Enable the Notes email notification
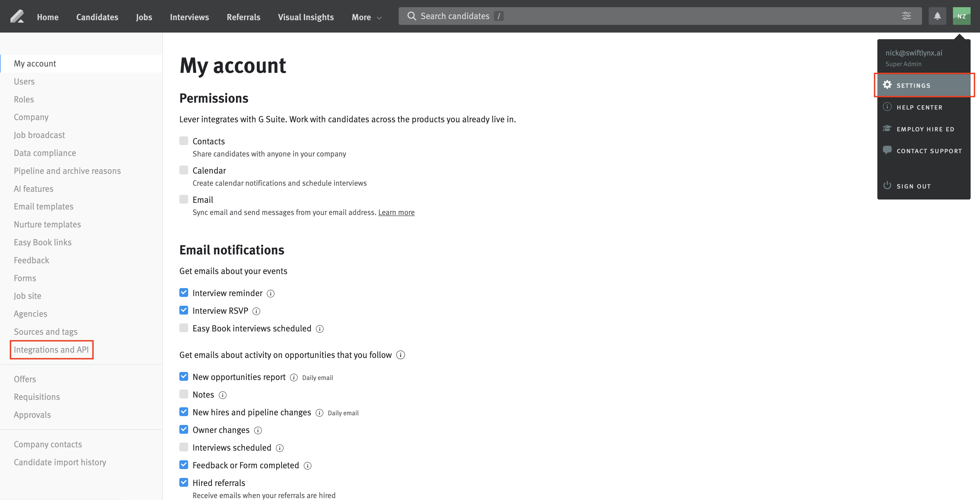The height and width of the screenshot is (500, 980). [184, 394]
